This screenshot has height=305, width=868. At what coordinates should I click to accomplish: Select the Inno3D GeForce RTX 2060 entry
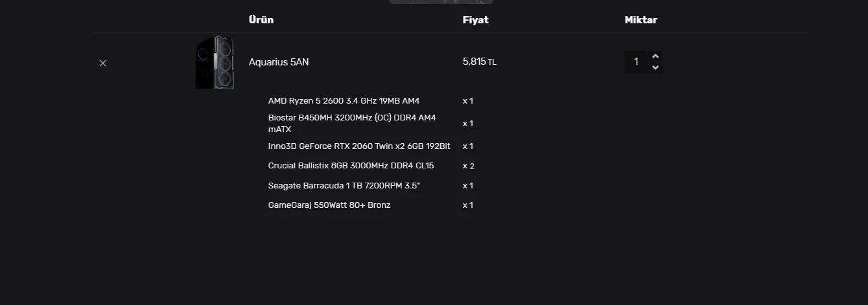point(359,146)
